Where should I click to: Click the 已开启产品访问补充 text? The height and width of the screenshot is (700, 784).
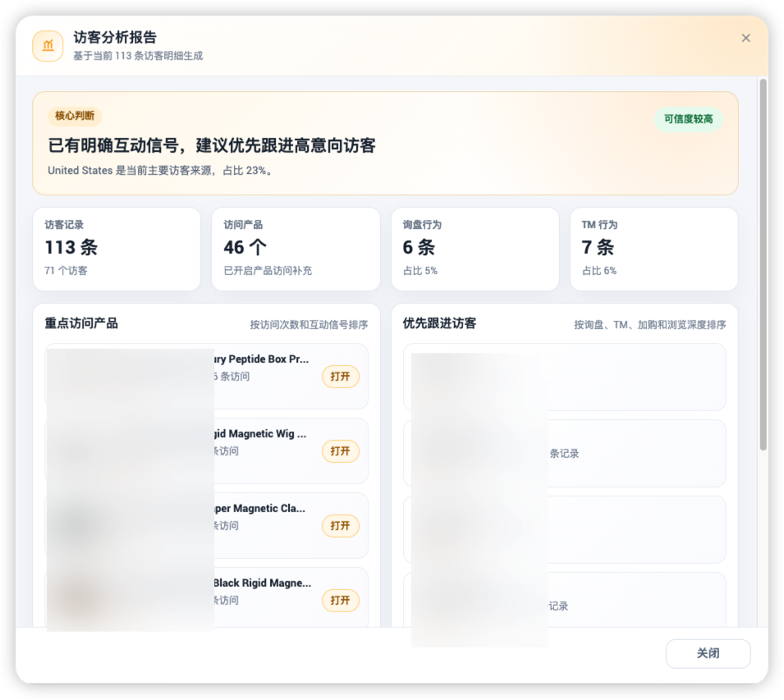click(x=268, y=270)
